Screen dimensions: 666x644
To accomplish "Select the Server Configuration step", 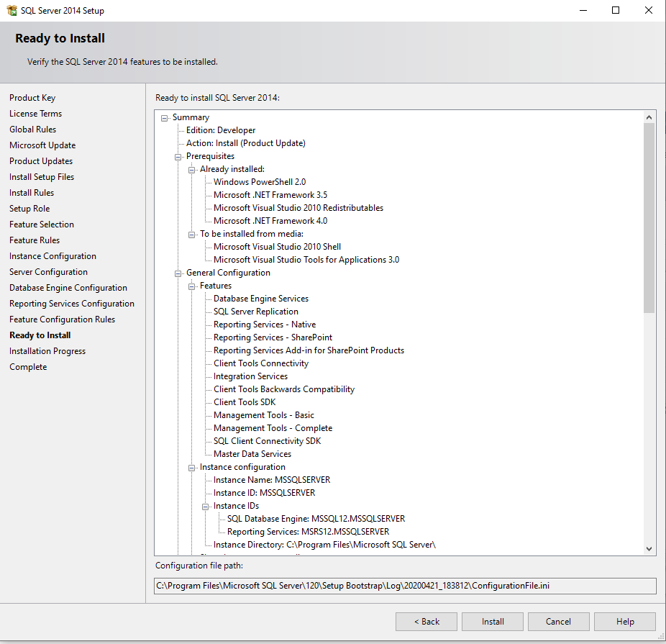I will (x=48, y=272).
